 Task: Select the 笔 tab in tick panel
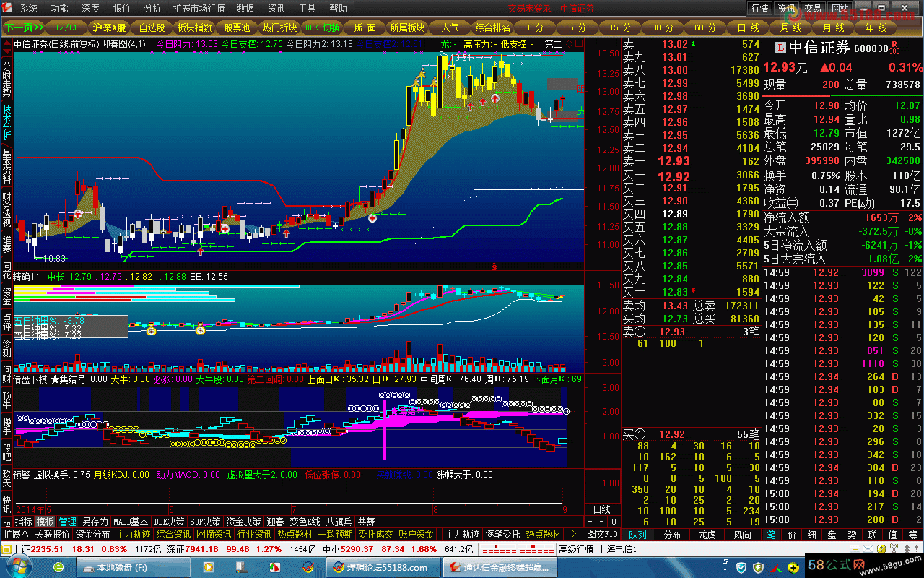(x=771, y=535)
